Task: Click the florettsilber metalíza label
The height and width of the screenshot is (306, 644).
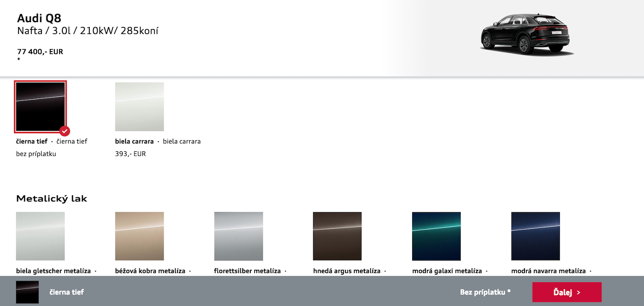Action: pyautogui.click(x=248, y=271)
